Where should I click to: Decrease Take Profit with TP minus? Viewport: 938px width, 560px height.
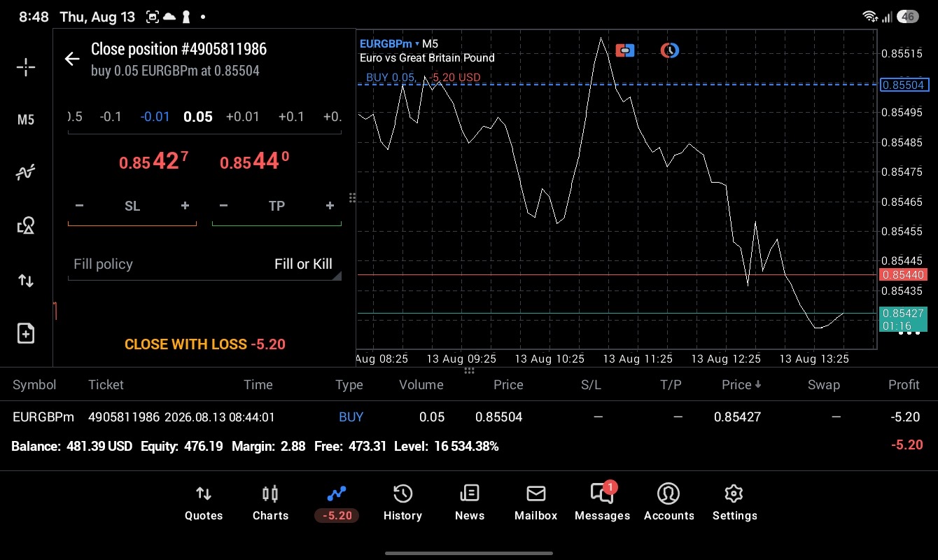coord(223,206)
